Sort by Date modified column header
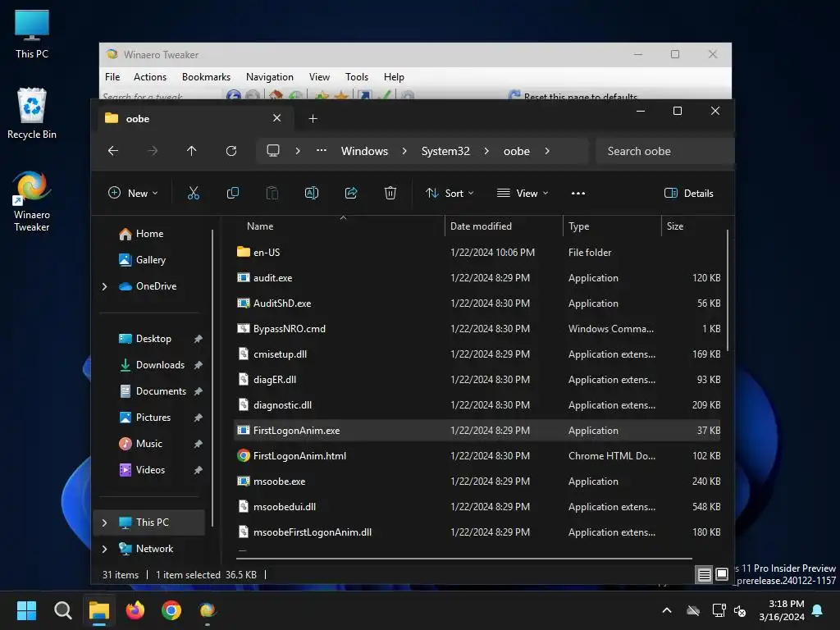This screenshot has width=840, height=630. click(x=504, y=226)
